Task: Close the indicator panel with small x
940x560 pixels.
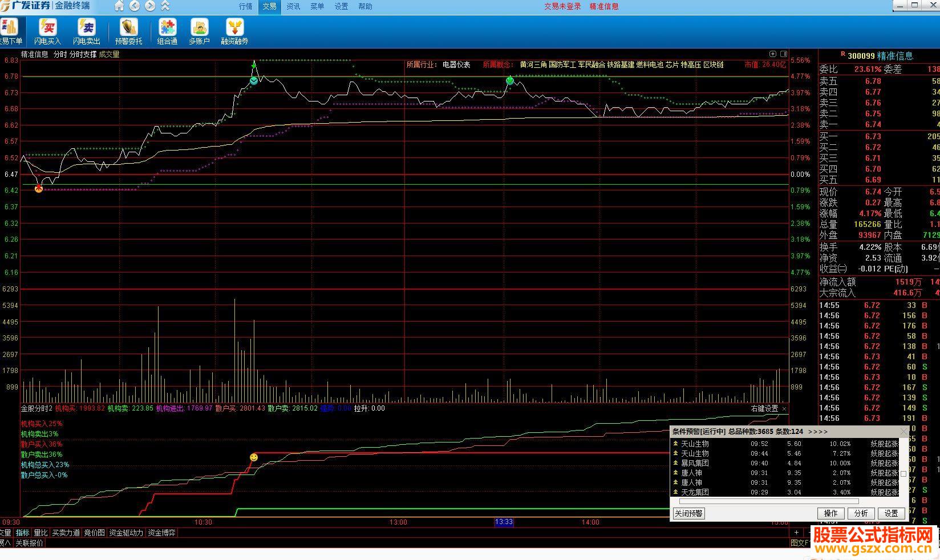Action: 784,409
